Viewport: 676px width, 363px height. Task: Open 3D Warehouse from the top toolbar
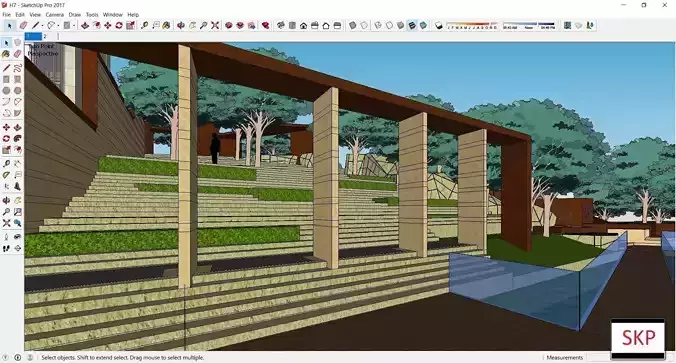coord(229,25)
